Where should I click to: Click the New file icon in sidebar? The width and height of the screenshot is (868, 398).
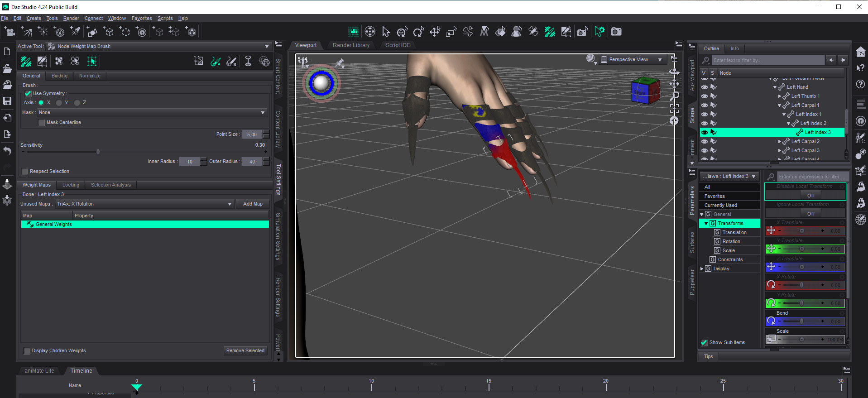coord(7,52)
